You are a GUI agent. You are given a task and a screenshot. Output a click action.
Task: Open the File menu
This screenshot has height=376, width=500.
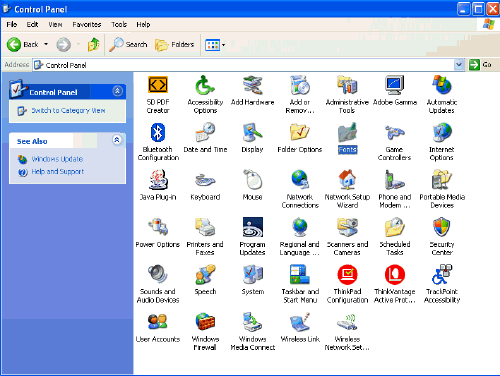(11, 24)
